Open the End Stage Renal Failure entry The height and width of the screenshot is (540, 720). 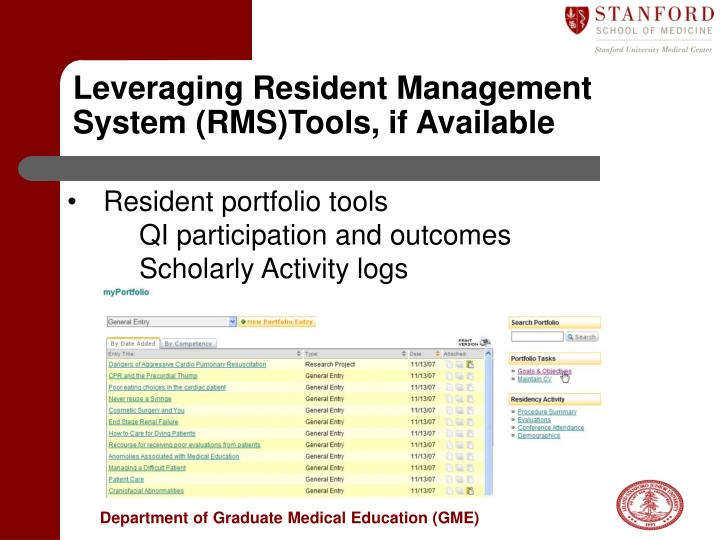(x=143, y=422)
